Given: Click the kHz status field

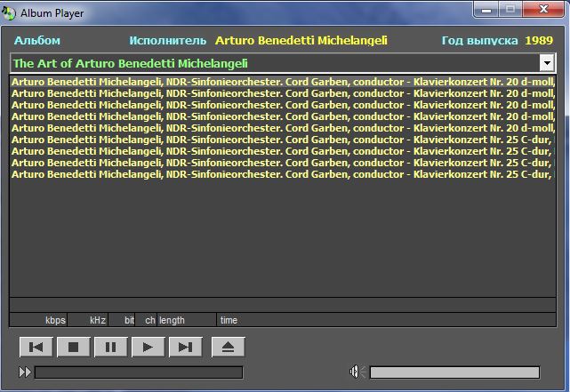Looking at the screenshot, I should coord(87,320).
